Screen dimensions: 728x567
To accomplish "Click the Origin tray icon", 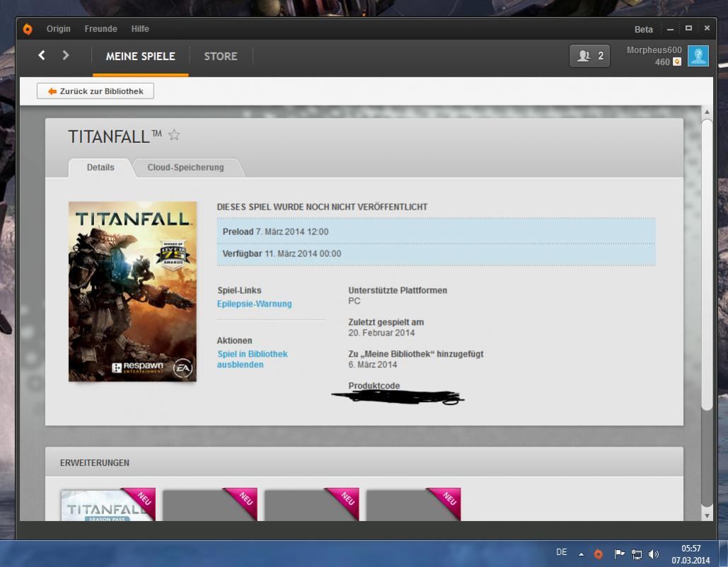I will click(x=599, y=554).
